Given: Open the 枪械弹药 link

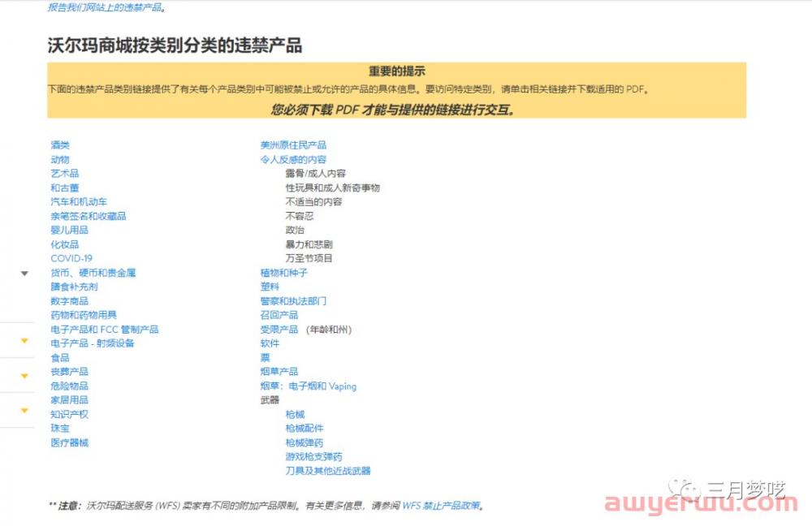Looking at the screenshot, I should (304, 442).
